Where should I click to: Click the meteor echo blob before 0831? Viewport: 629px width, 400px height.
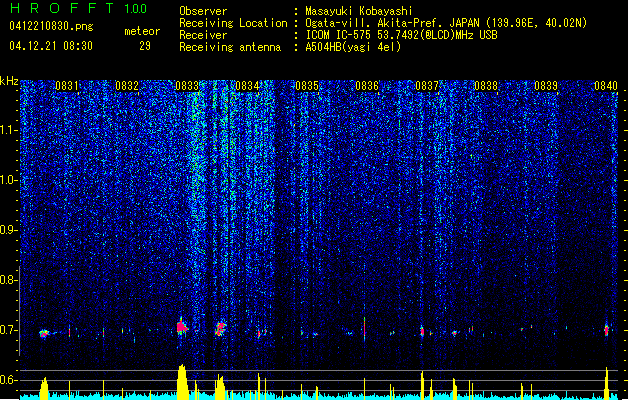pyautogui.click(x=44, y=333)
